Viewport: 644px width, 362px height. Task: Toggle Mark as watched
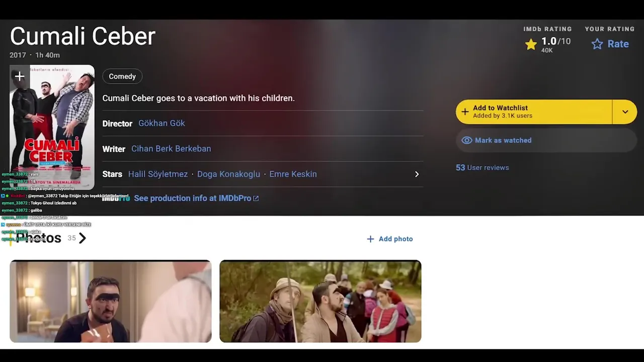click(546, 140)
